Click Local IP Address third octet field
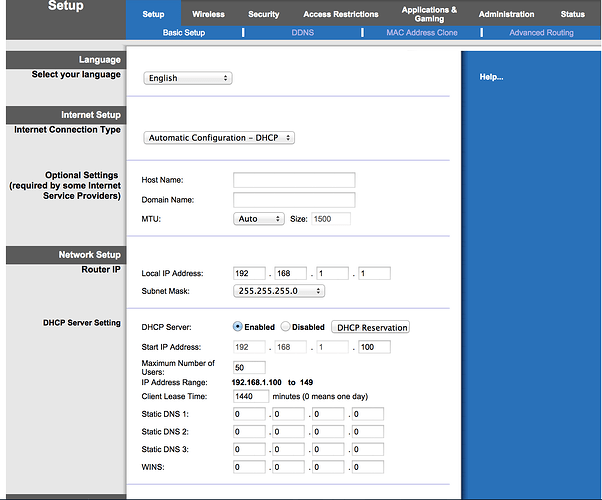 point(332,273)
